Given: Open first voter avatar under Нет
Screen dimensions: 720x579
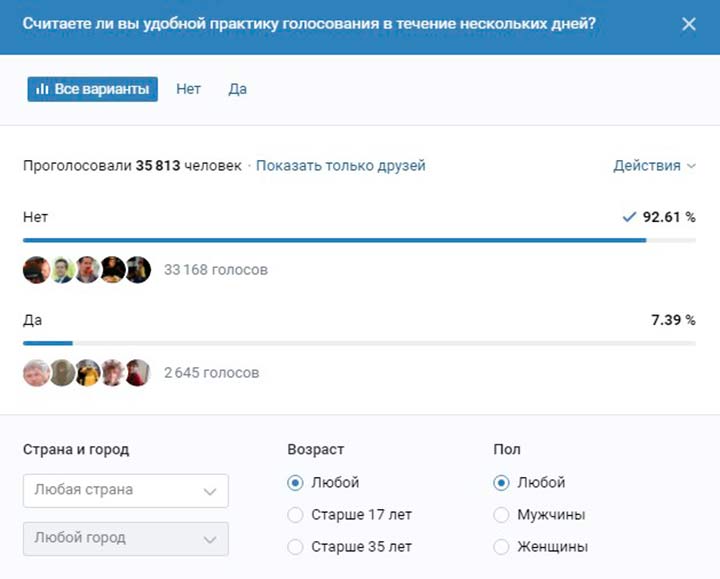Looking at the screenshot, I should (x=36, y=270).
